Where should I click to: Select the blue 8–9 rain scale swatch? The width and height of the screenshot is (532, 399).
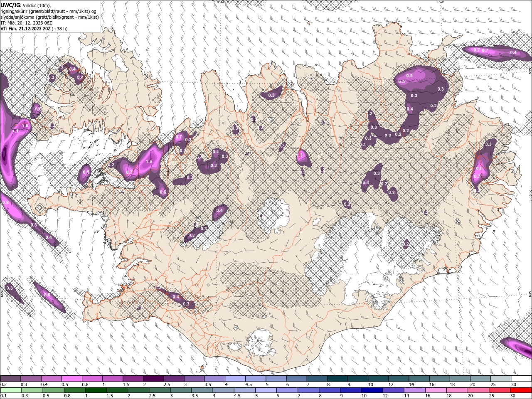330,390
